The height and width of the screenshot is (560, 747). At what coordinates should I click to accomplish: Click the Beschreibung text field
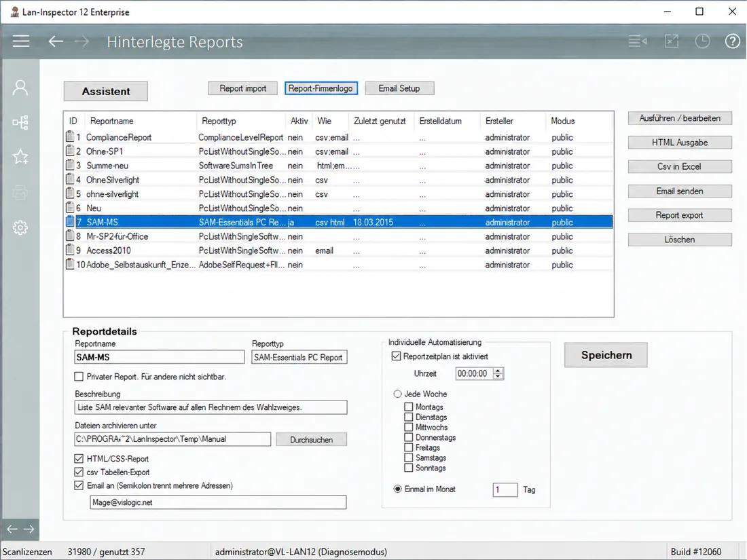tap(211, 407)
